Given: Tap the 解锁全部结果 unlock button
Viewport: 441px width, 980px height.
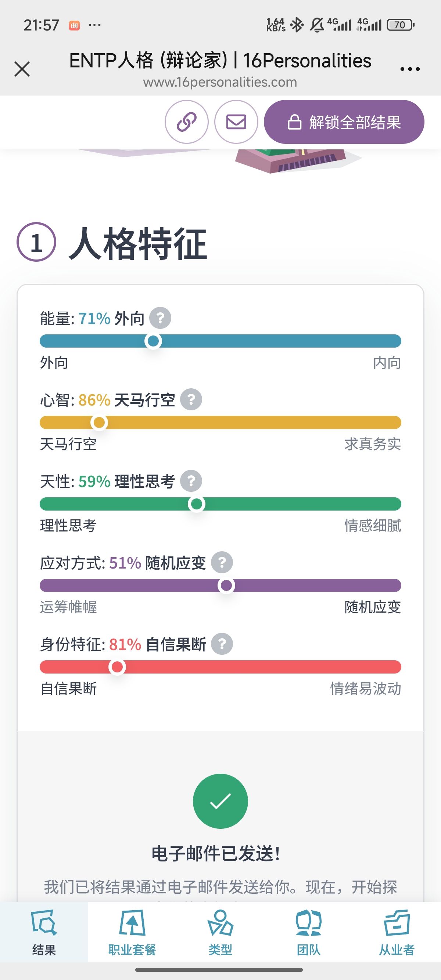Looking at the screenshot, I should click(344, 122).
